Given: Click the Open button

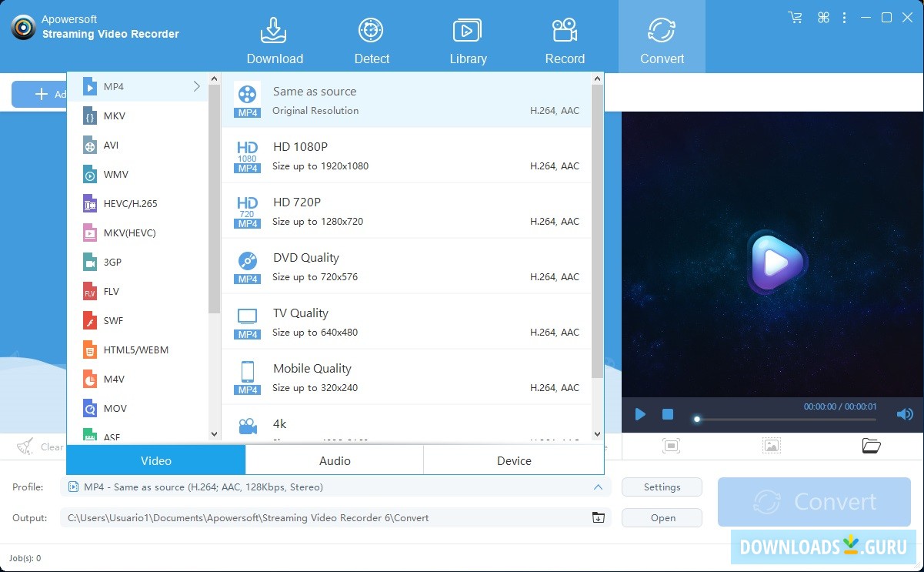Looking at the screenshot, I should tap(661, 517).
